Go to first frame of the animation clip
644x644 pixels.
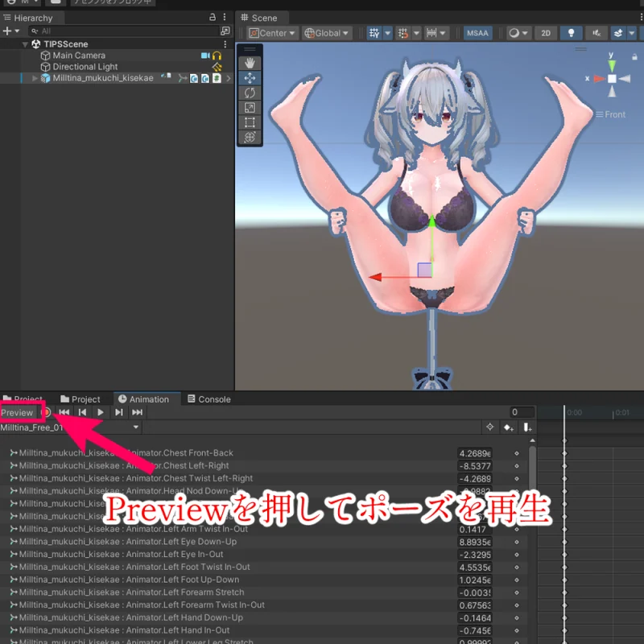point(64,412)
